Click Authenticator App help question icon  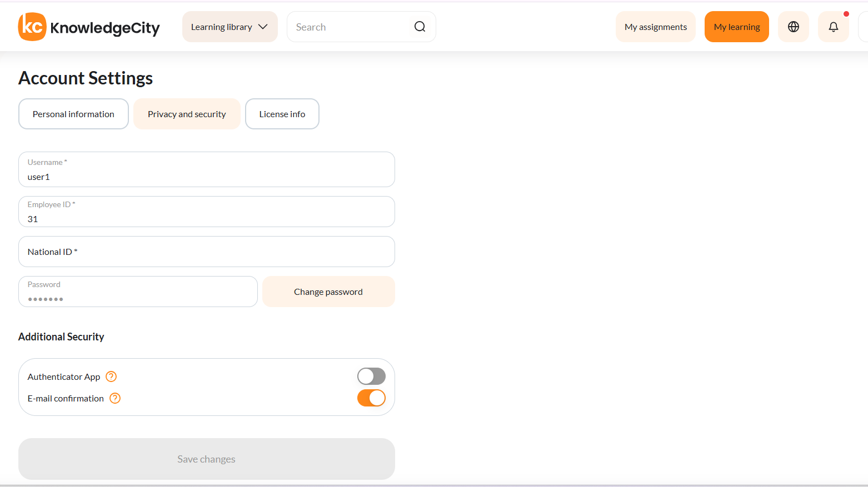point(111,376)
